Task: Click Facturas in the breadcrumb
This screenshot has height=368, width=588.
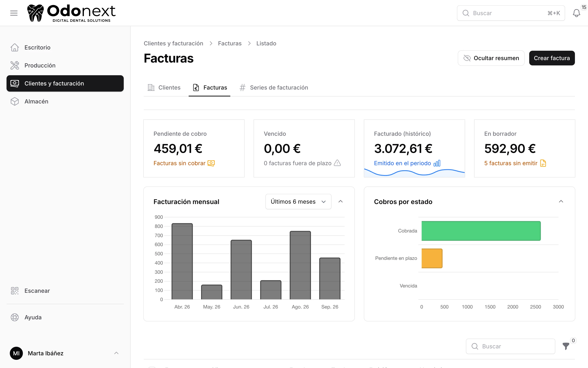Action: pyautogui.click(x=230, y=44)
